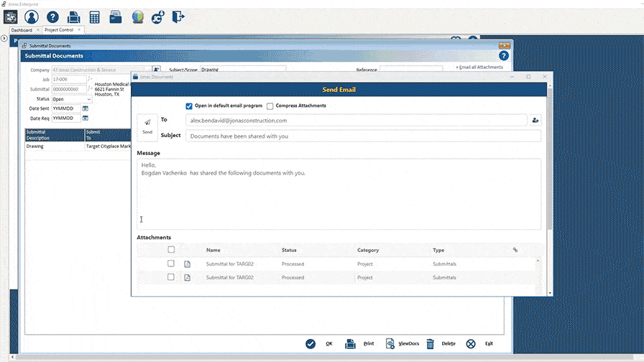The width and height of the screenshot is (644, 362).
Task: Maximize the Jonas Documents window
Action: [528, 77]
